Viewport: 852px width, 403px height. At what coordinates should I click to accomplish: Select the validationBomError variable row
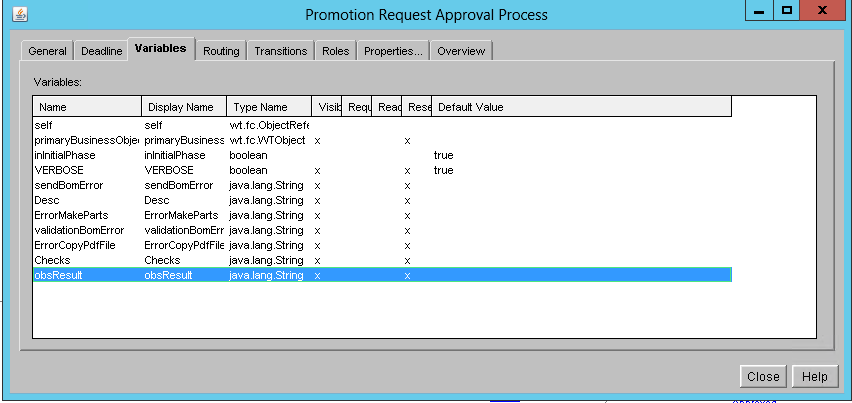click(x=382, y=230)
